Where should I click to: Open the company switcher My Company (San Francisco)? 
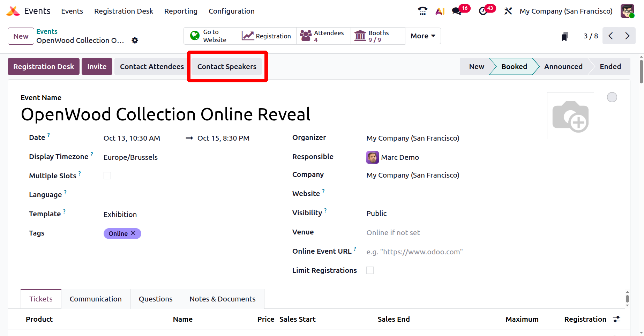tap(566, 11)
